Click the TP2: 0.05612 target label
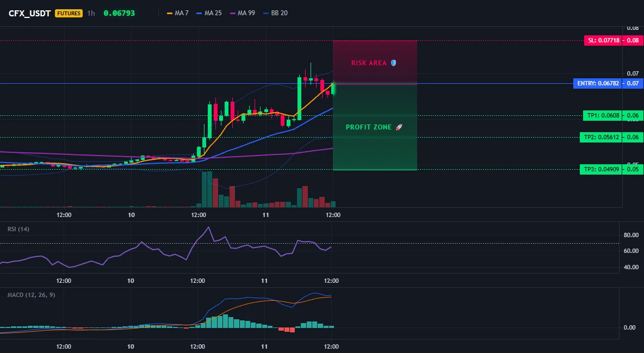This screenshot has width=644, height=353. pyautogui.click(x=601, y=137)
